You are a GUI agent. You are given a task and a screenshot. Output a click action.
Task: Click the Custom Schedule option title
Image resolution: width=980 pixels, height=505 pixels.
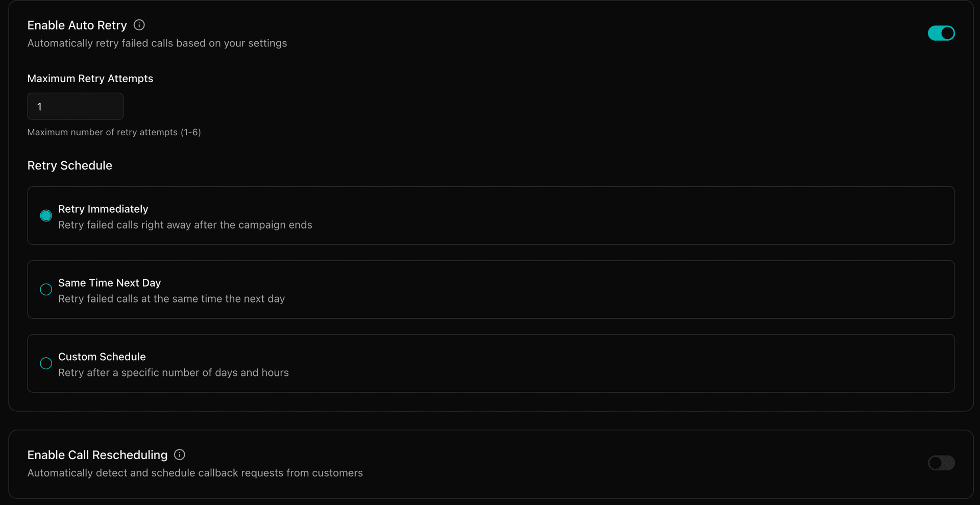point(102,357)
